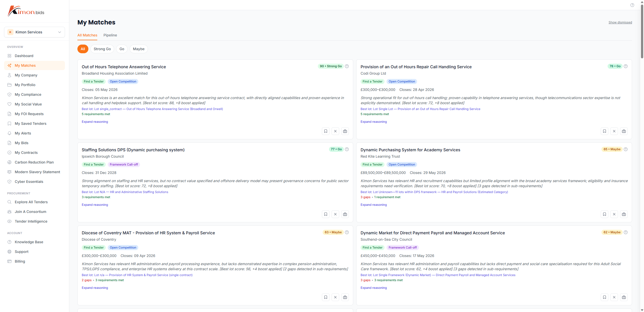Click briefcase icon on Diocese of Coventry card
This screenshot has height=312, width=644.
[x=345, y=297]
